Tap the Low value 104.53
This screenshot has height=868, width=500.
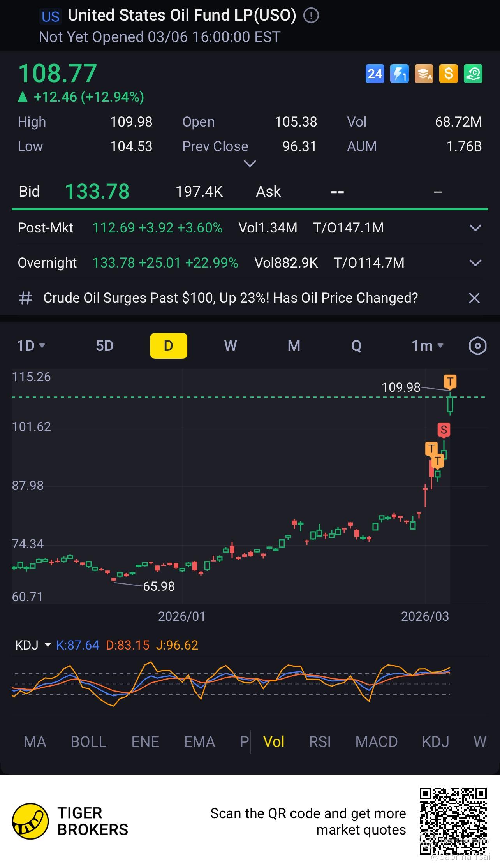(x=131, y=146)
